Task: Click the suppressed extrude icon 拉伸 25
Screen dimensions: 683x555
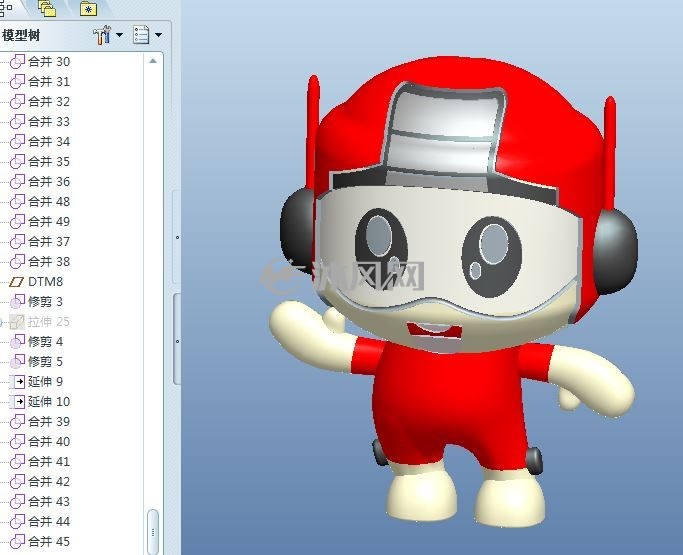Action: click(x=17, y=322)
